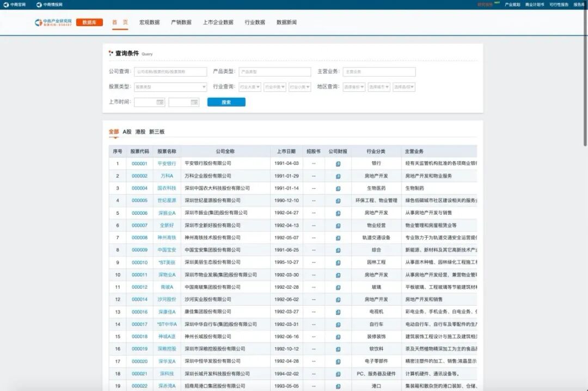Open 宏观数据 navigation item
588x391 pixels.
click(x=149, y=22)
